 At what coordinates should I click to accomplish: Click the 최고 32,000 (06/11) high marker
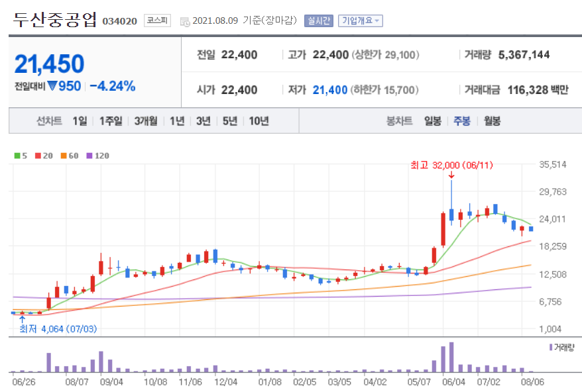pos(451,165)
